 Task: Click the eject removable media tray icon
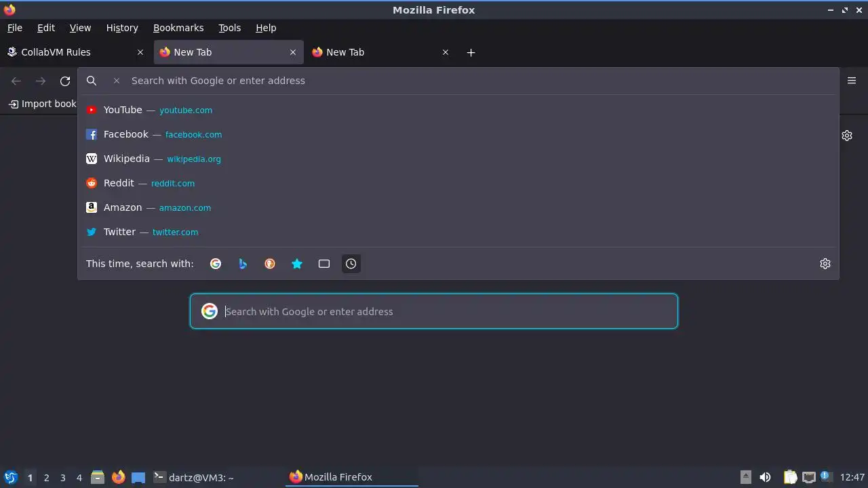point(746,477)
